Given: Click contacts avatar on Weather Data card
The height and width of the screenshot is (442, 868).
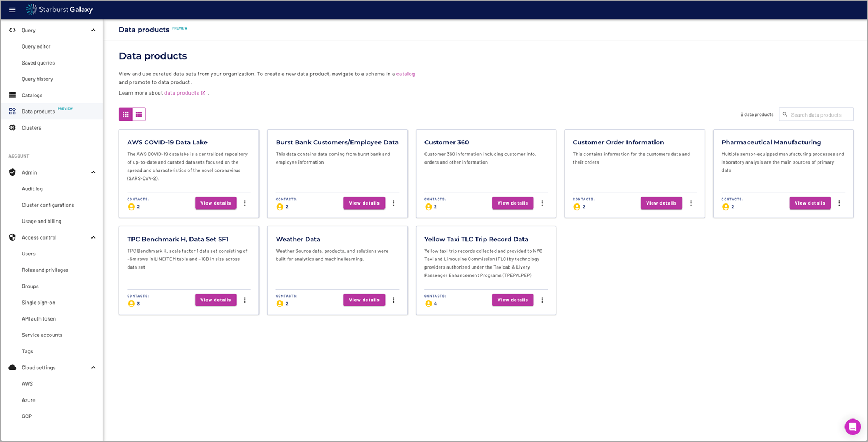Looking at the screenshot, I should pyautogui.click(x=280, y=304).
